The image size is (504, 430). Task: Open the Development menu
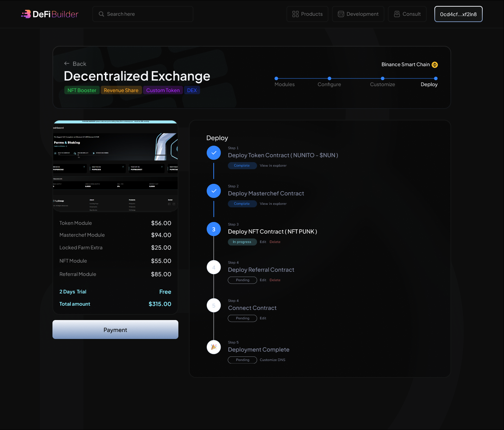coord(358,14)
